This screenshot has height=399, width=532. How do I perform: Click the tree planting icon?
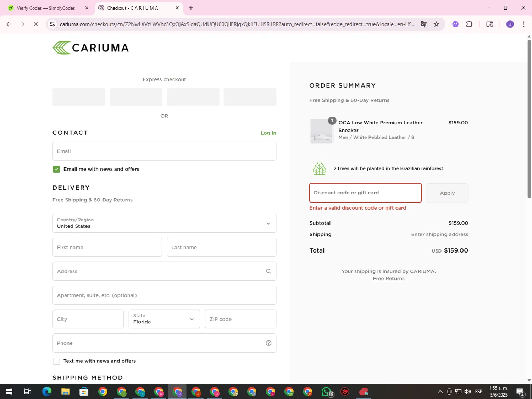tap(319, 168)
